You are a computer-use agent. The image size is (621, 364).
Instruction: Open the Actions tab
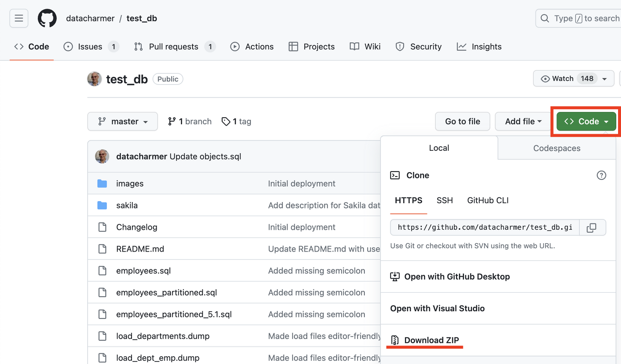click(x=252, y=47)
